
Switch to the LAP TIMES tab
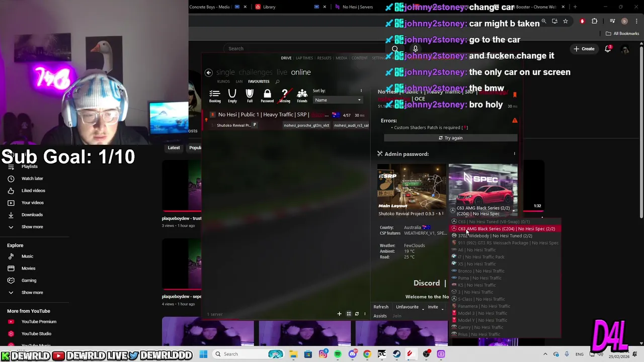[x=304, y=58]
